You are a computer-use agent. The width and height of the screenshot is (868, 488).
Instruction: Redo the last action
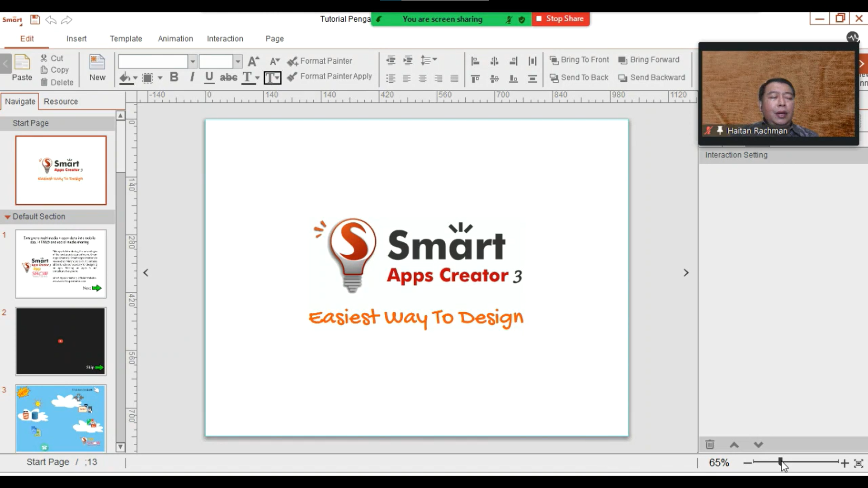pyautogui.click(x=66, y=20)
